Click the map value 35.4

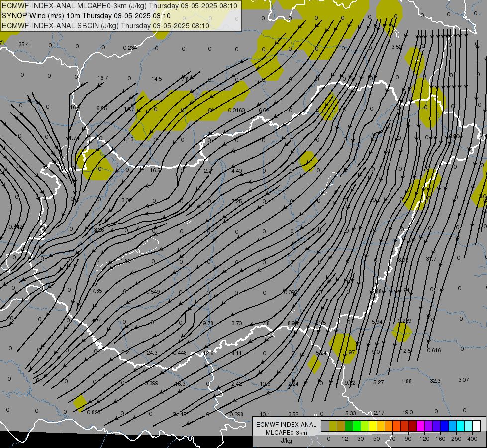(23, 44)
